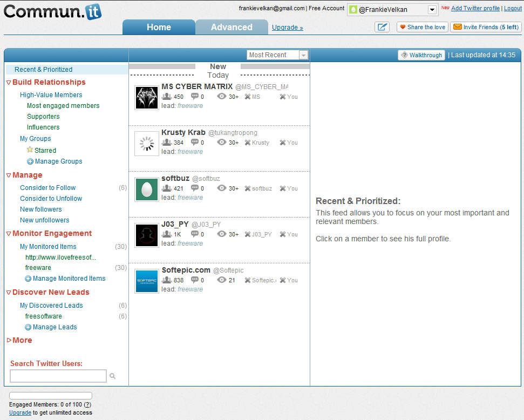Click the softbuz egg avatar
The image size is (524, 420).
(146, 189)
